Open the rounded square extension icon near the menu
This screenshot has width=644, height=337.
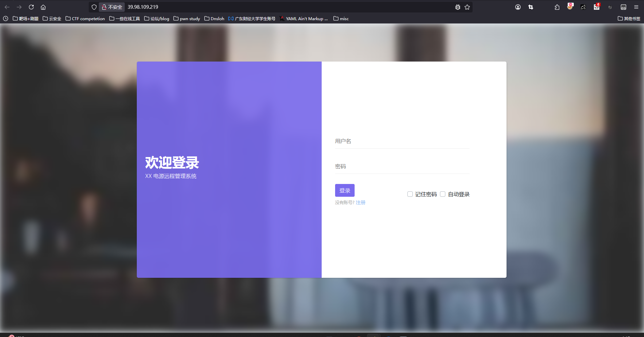pos(623,7)
